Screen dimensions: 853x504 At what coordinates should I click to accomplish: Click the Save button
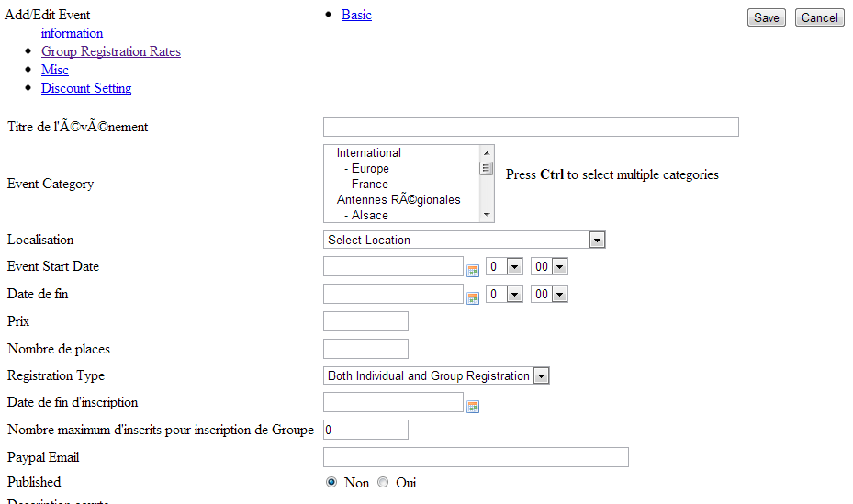click(767, 17)
